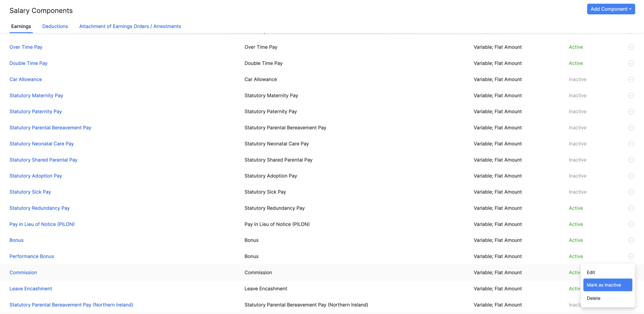Viewport: 644px width, 314px height.
Task: Open the Commission component link
Action: click(23, 272)
